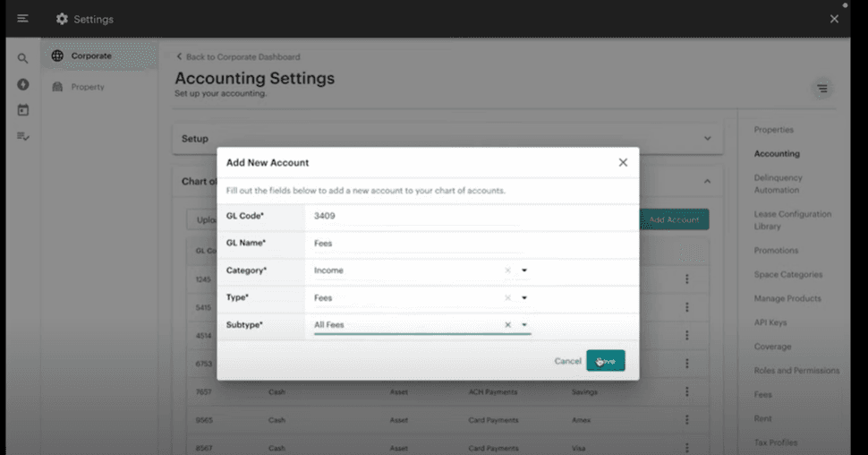Image resolution: width=868 pixels, height=455 pixels.
Task: Open Delinquency Automation settings
Action: [778, 184]
